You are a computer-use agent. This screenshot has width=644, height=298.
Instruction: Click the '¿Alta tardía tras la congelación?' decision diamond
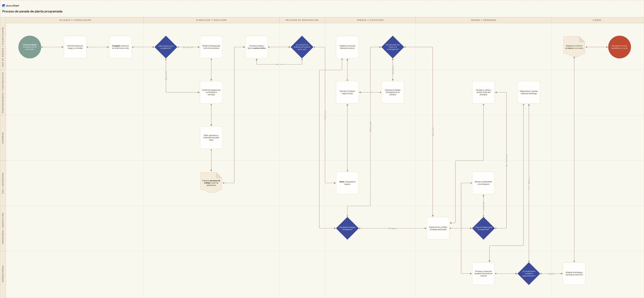coord(166,47)
